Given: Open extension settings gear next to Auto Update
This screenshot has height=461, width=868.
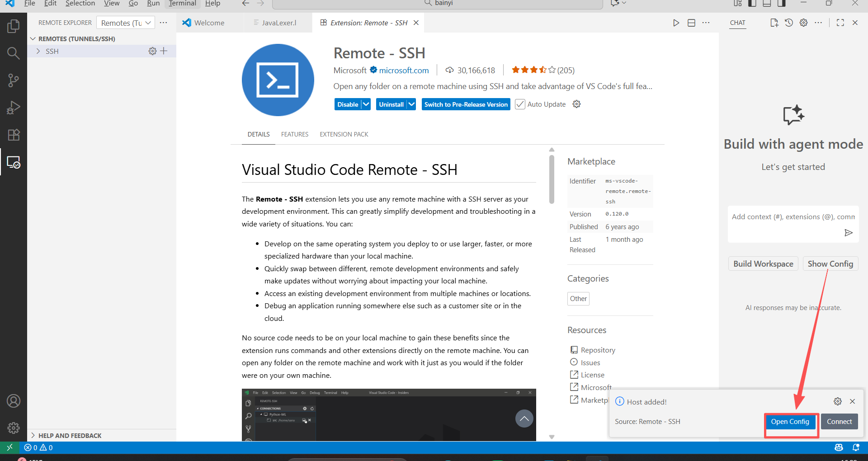Looking at the screenshot, I should [576, 104].
